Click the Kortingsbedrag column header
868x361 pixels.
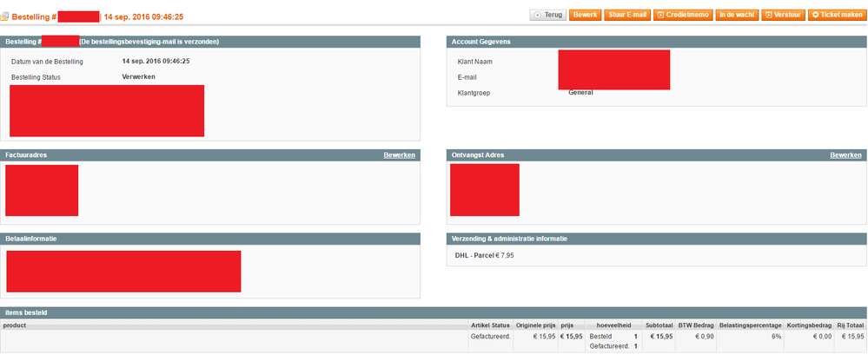pos(809,325)
